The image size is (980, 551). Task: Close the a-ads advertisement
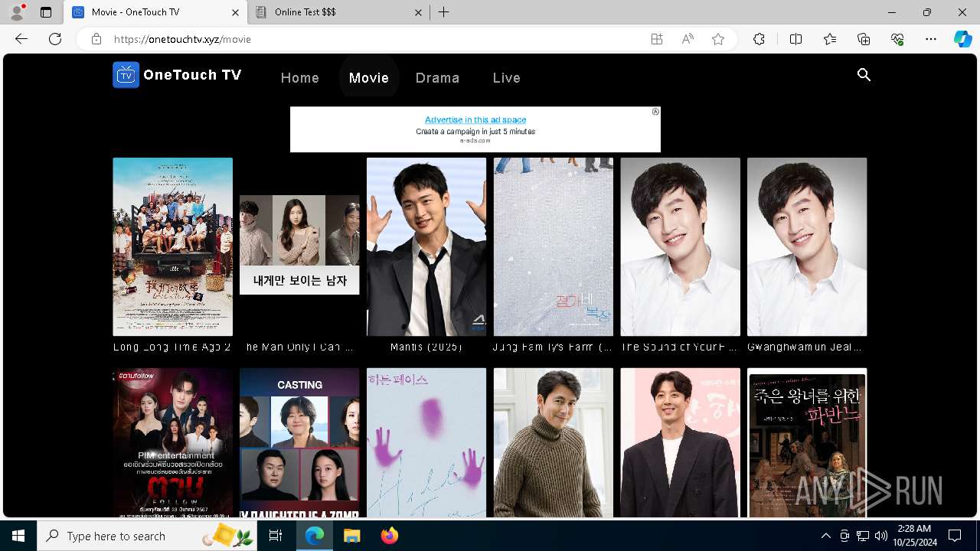click(x=655, y=112)
